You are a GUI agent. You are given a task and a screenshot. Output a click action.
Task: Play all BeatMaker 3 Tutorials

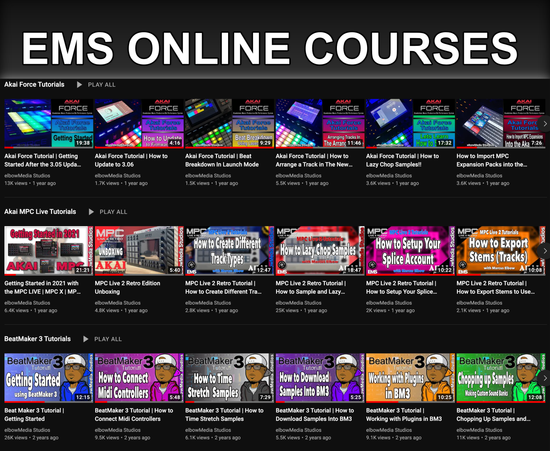tap(108, 339)
